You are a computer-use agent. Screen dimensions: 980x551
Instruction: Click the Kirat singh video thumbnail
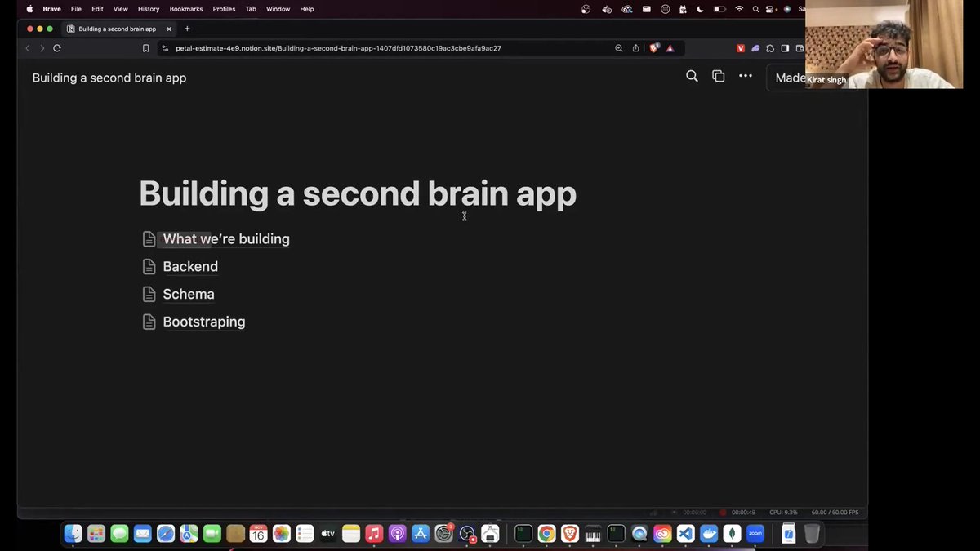(x=884, y=44)
